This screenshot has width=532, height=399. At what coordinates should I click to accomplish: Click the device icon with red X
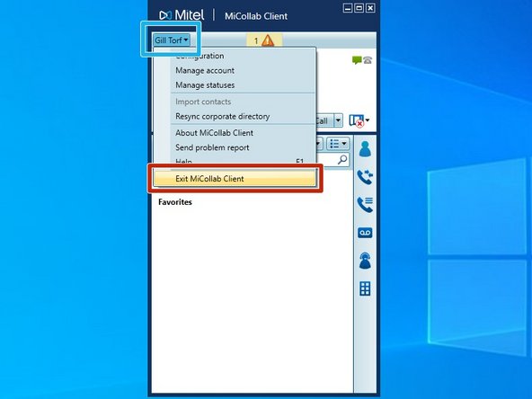(356, 120)
